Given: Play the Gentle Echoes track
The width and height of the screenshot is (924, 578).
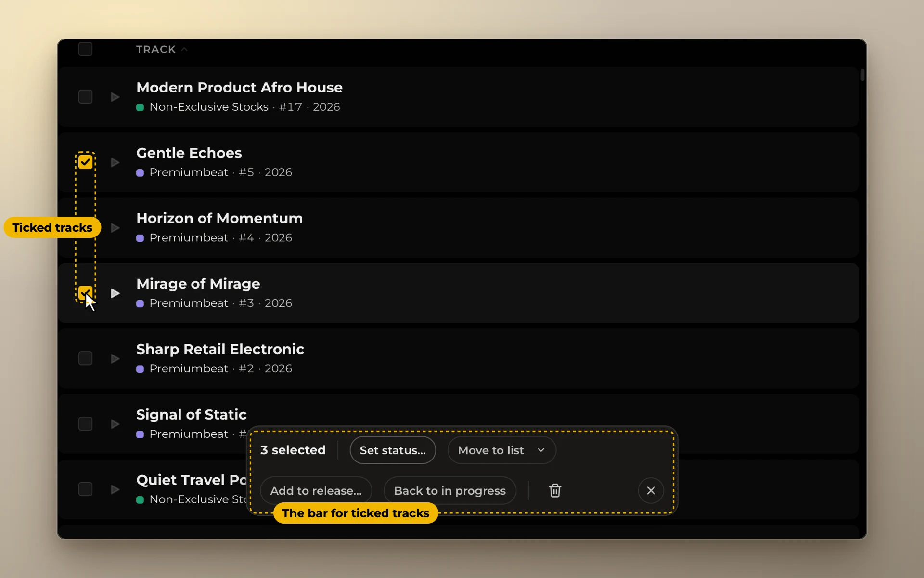Looking at the screenshot, I should point(115,162).
